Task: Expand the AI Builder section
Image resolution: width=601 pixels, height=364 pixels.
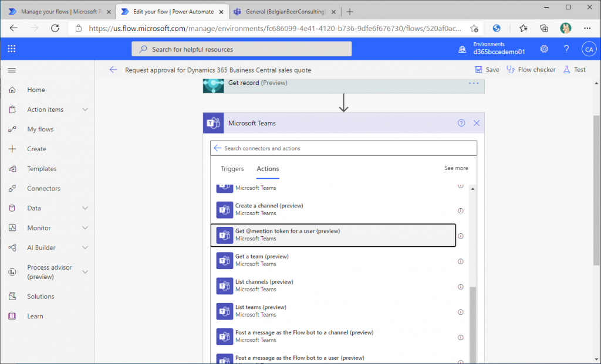Action: 85,247
